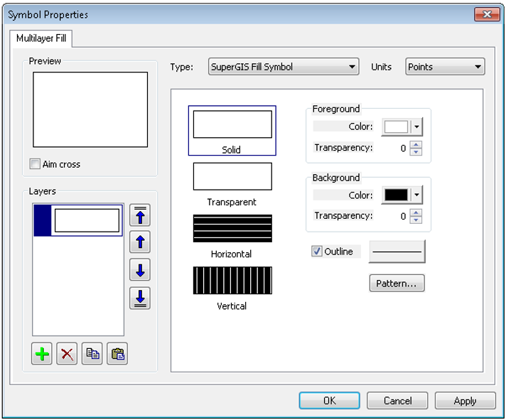Image resolution: width=506 pixels, height=420 pixels.
Task: Move layer to top with double-bar up arrow
Action: coord(140,215)
